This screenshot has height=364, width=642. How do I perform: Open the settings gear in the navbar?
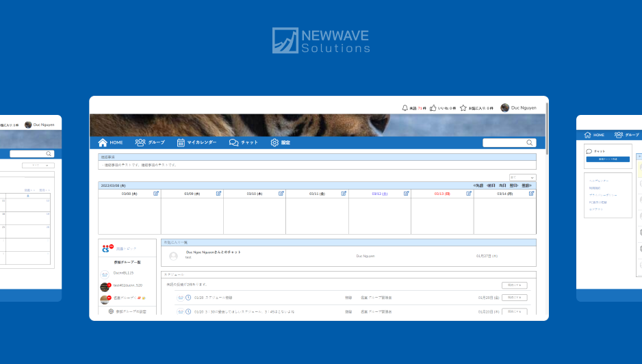[274, 143]
